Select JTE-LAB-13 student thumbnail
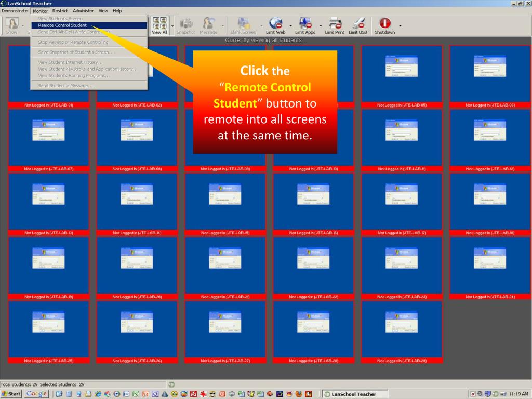Viewport: 532px width, 399px height. pos(48,204)
